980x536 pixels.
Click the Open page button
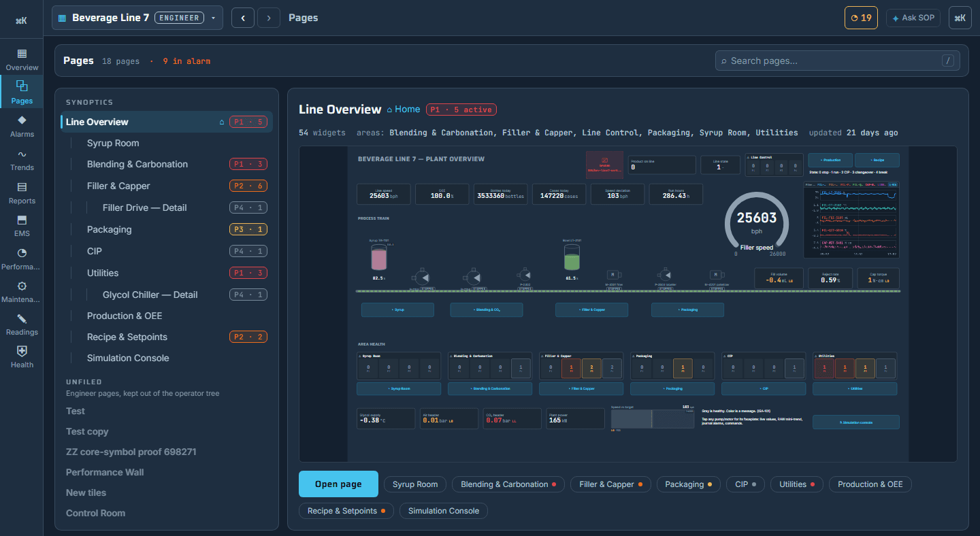pyautogui.click(x=338, y=484)
